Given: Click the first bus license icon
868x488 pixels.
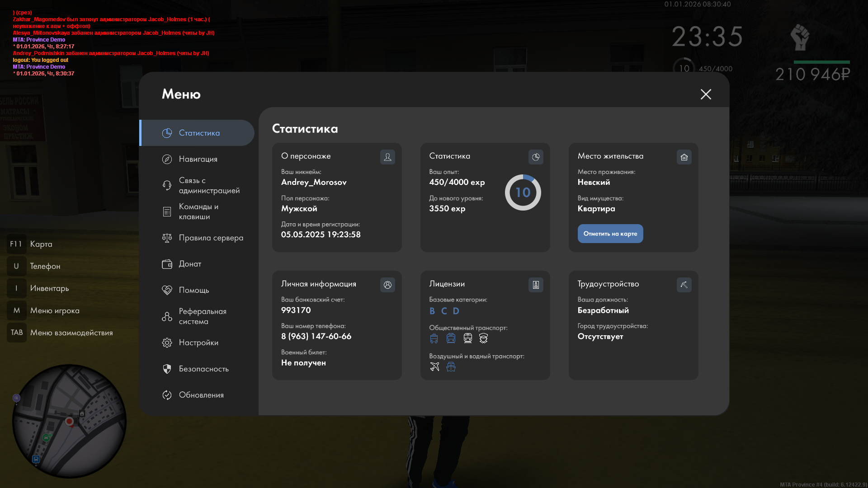Looking at the screenshot, I should pyautogui.click(x=434, y=338).
